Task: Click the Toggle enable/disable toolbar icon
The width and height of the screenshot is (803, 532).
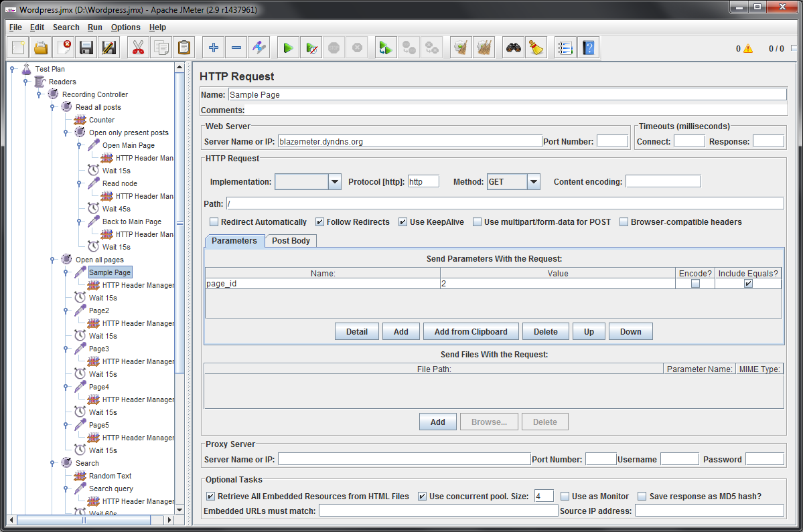Action: 259,48
